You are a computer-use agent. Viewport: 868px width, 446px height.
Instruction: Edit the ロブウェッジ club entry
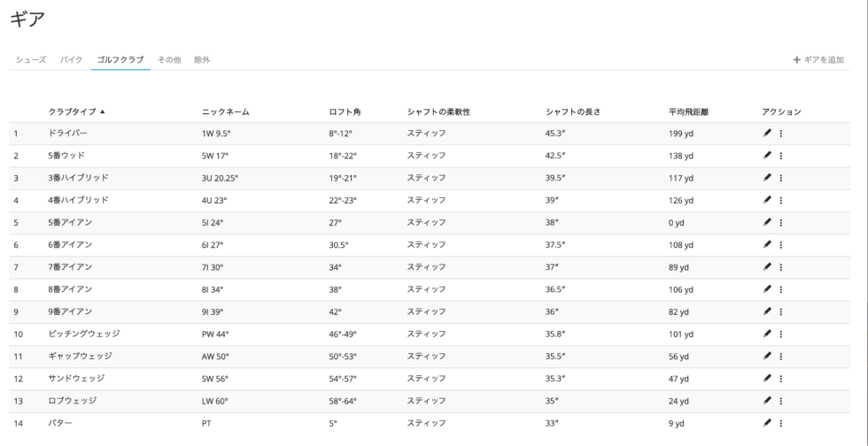point(767,401)
